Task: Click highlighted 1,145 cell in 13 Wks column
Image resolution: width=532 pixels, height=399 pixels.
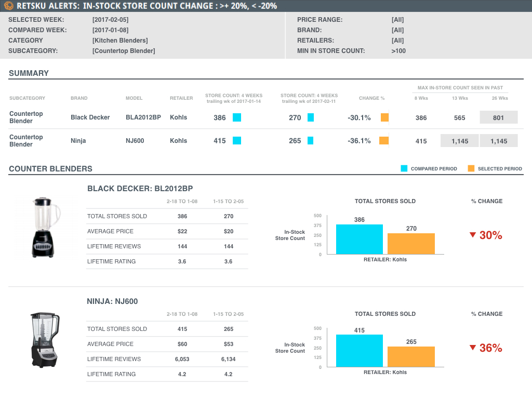Action: (x=459, y=141)
